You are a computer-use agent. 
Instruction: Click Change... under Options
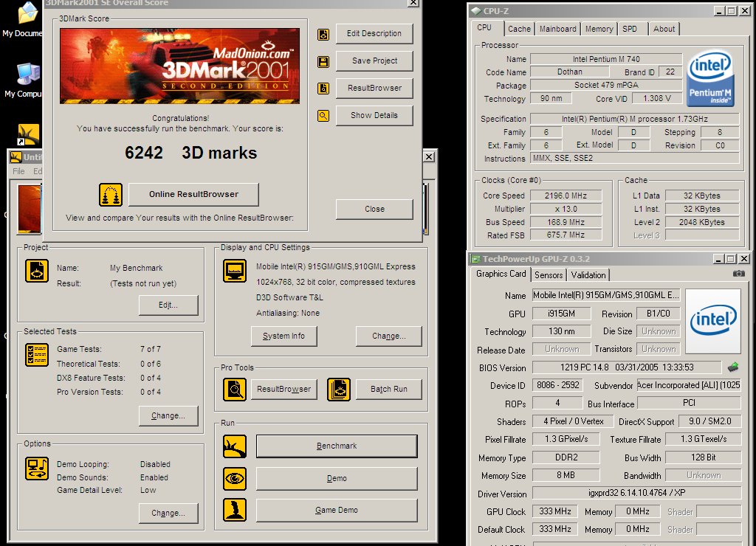pos(168,514)
